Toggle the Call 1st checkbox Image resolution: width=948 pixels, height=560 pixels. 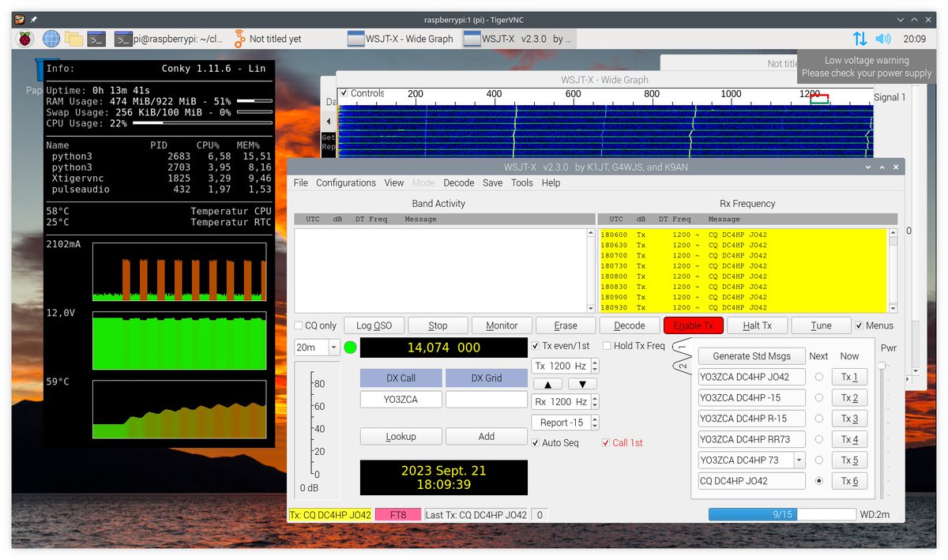pyautogui.click(x=607, y=443)
